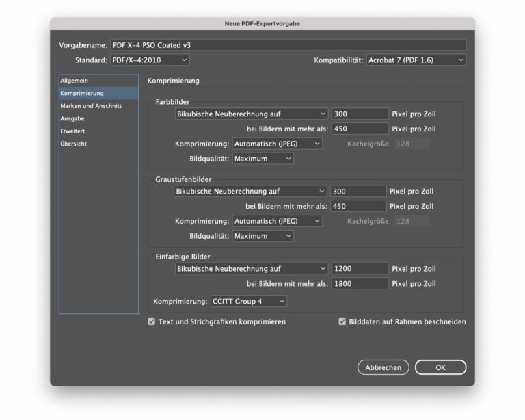Open the Kompatibilität Acrobat 7 dropdown
Screen dimensions: 525x420
click(416, 60)
